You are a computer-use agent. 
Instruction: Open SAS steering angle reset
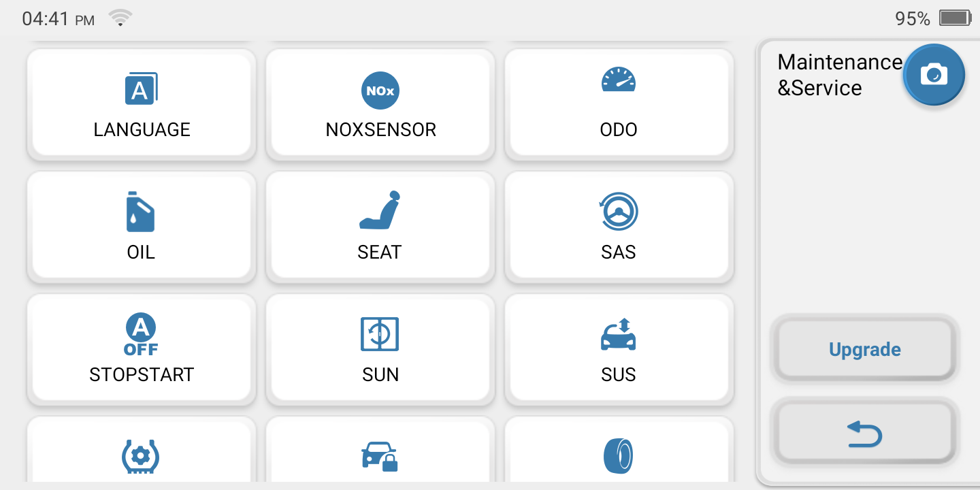click(619, 227)
